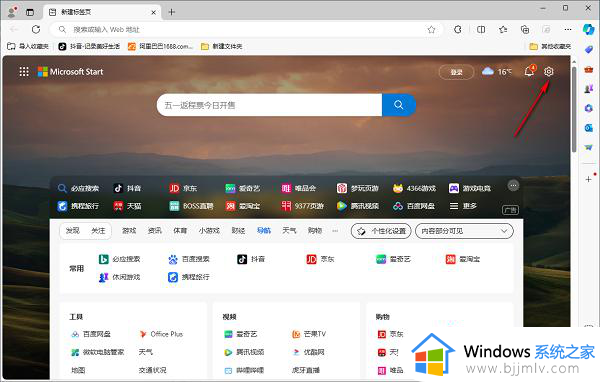Click the address bar input

[245, 29]
